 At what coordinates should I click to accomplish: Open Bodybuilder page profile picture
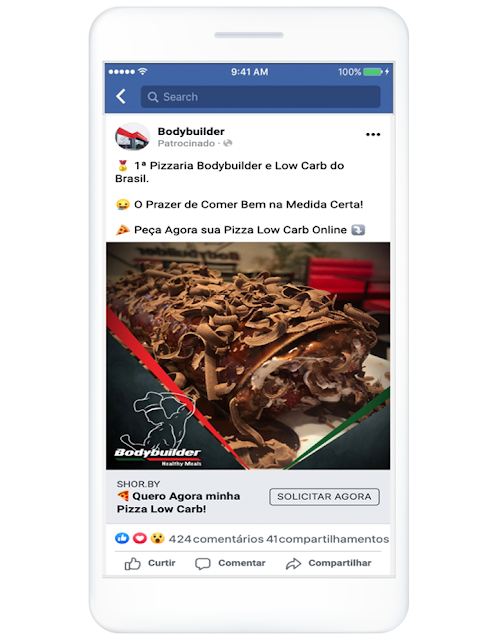(x=132, y=137)
